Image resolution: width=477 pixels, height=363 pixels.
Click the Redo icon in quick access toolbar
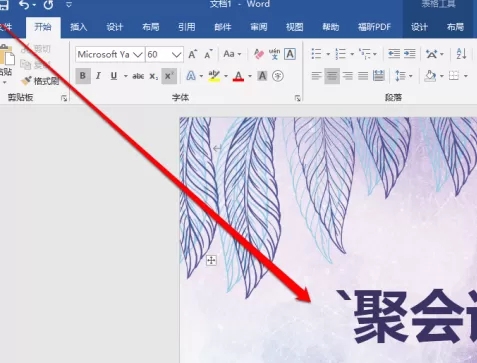pos(48,5)
